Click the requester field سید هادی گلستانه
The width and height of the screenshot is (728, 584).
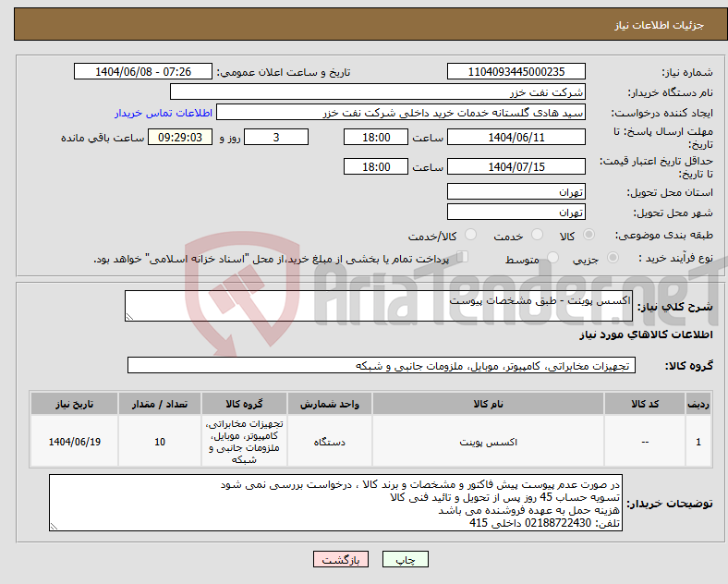(x=401, y=113)
